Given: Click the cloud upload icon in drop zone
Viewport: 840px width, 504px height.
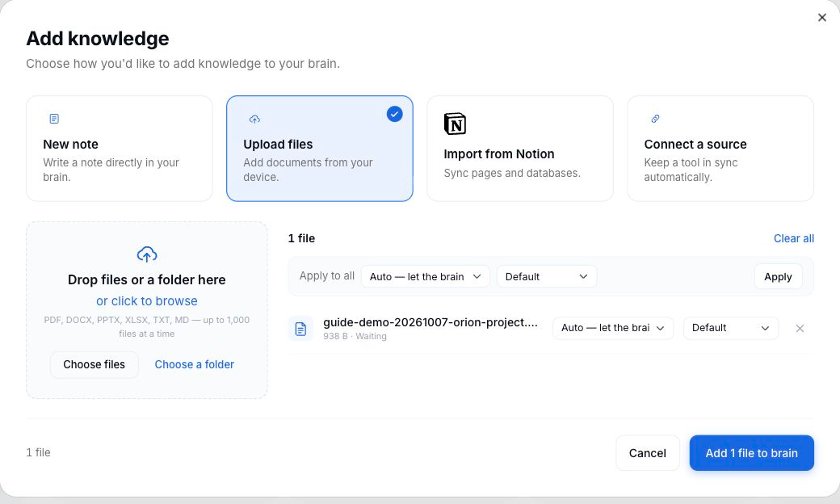Looking at the screenshot, I should click(x=147, y=254).
